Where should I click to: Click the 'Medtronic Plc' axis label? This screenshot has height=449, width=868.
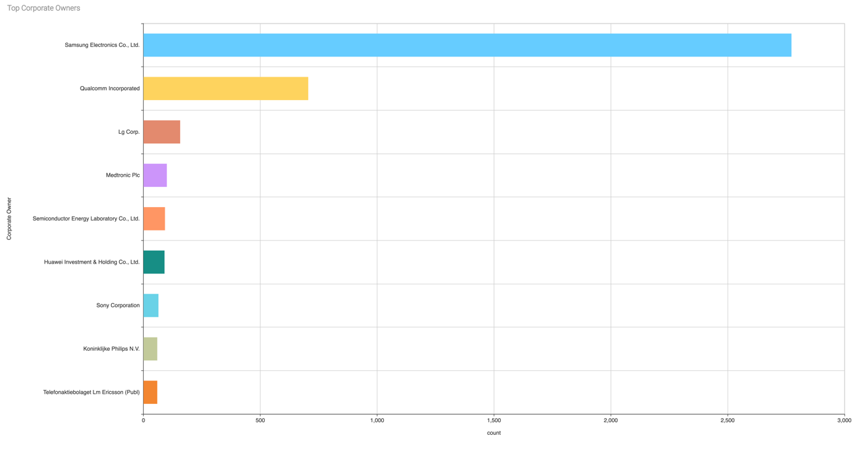[x=122, y=175]
